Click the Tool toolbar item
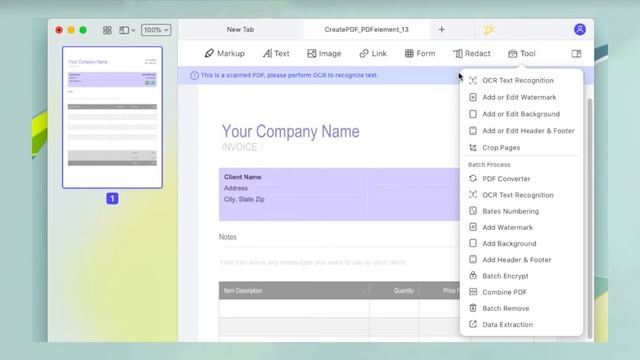 (x=522, y=53)
